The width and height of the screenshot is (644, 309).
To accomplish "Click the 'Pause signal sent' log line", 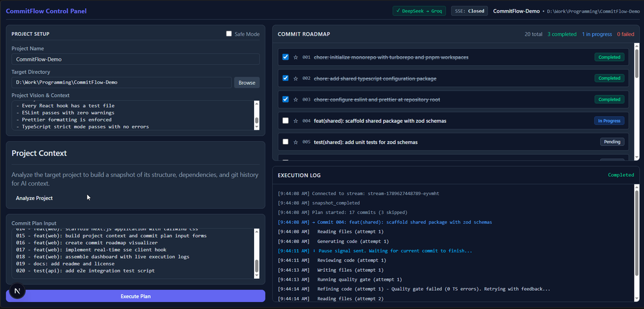I will (375, 250).
